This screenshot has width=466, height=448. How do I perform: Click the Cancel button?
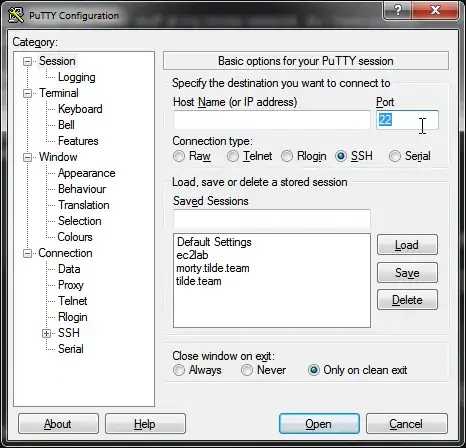pos(406,424)
